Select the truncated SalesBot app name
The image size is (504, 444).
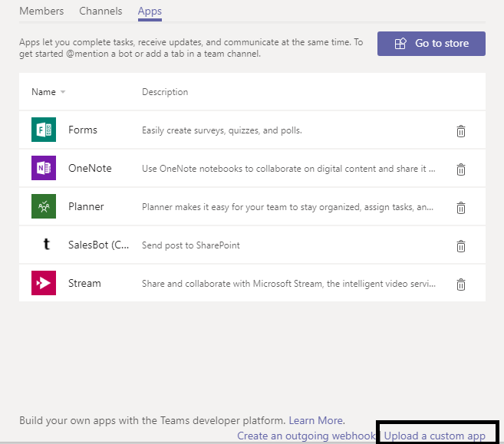(x=99, y=245)
